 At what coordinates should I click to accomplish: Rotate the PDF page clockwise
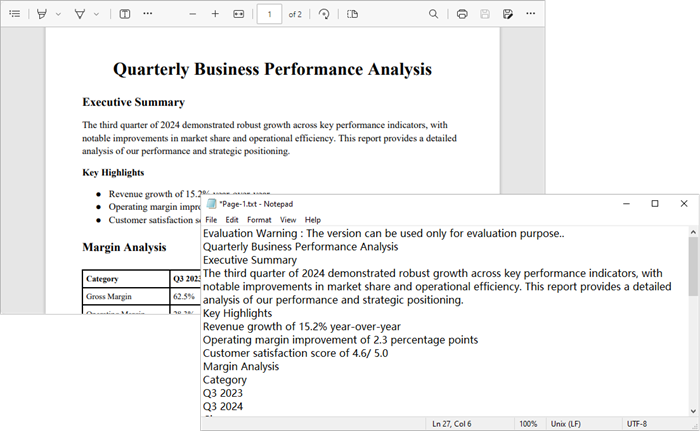point(324,14)
